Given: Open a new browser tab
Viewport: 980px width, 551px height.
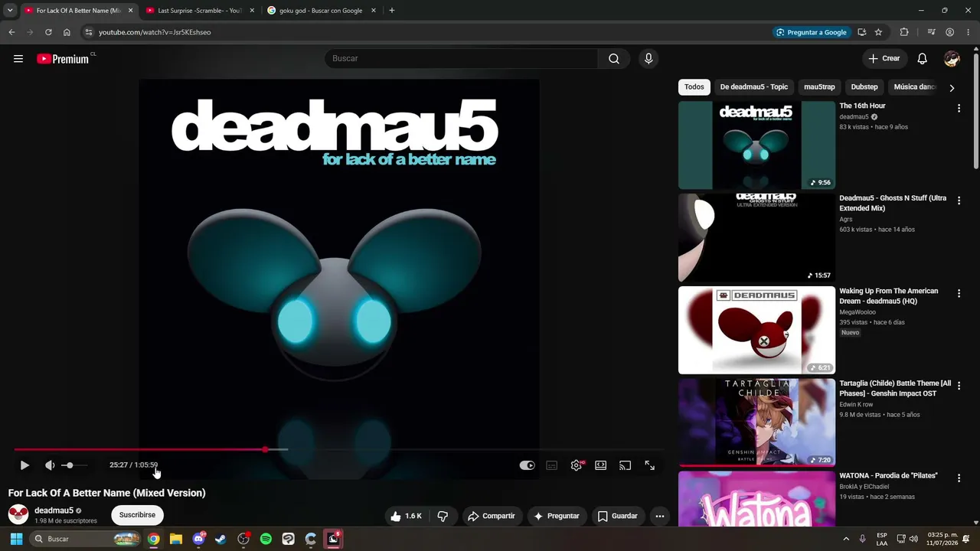Looking at the screenshot, I should (x=392, y=11).
